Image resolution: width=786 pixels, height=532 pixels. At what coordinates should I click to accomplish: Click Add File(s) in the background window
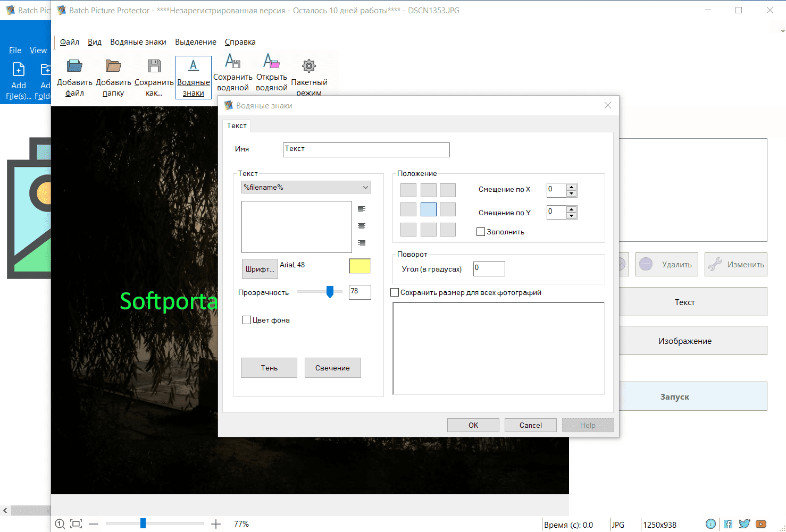(19, 81)
